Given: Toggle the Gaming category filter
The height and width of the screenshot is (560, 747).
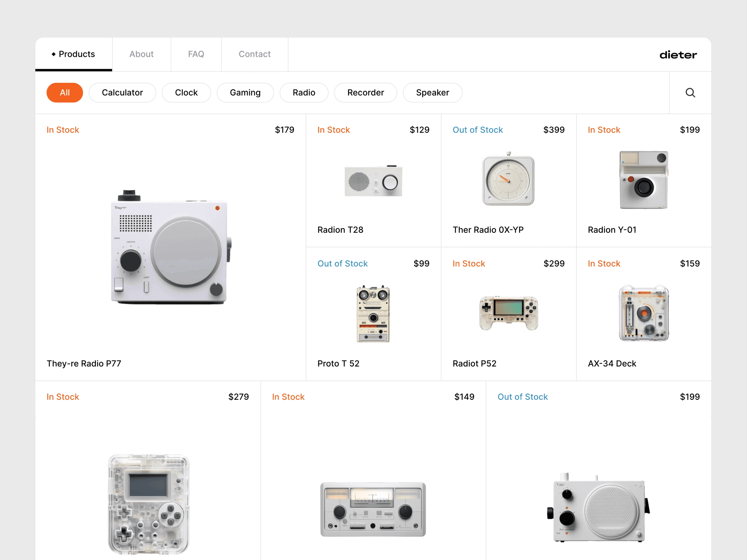Looking at the screenshot, I should coord(245,92).
